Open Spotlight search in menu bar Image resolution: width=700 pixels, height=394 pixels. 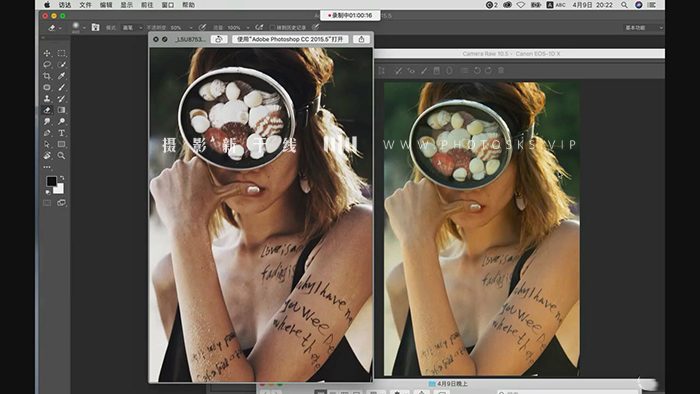click(624, 5)
